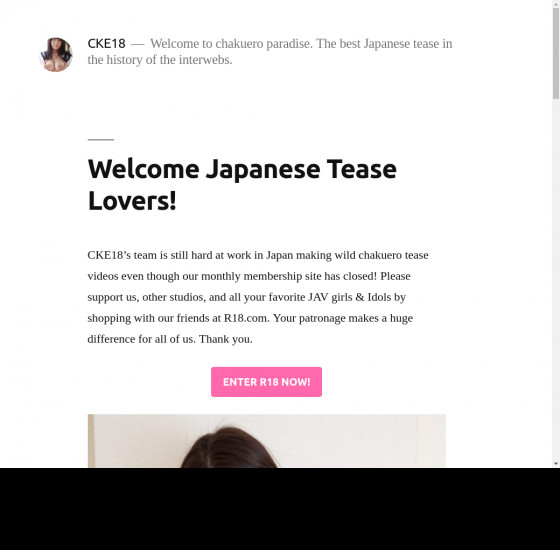Click the 'JAV girls & Idols' text
560x550 pixels.
[x=349, y=297]
